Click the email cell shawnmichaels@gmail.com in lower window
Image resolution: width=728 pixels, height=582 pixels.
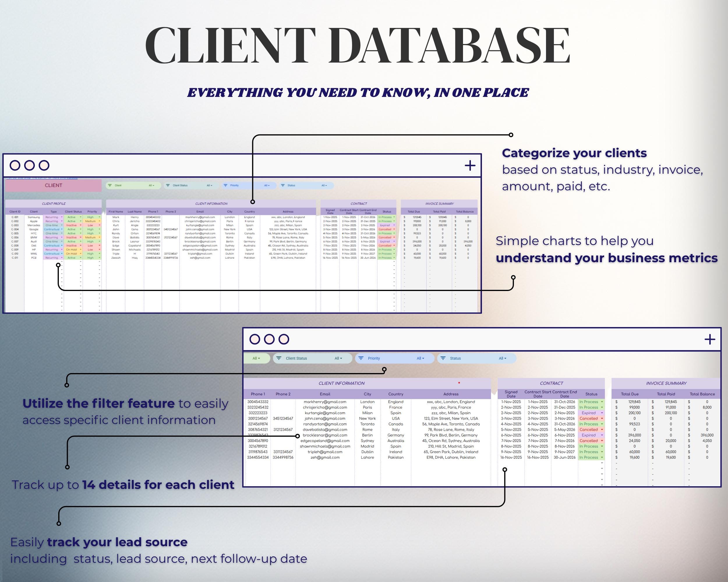(325, 446)
